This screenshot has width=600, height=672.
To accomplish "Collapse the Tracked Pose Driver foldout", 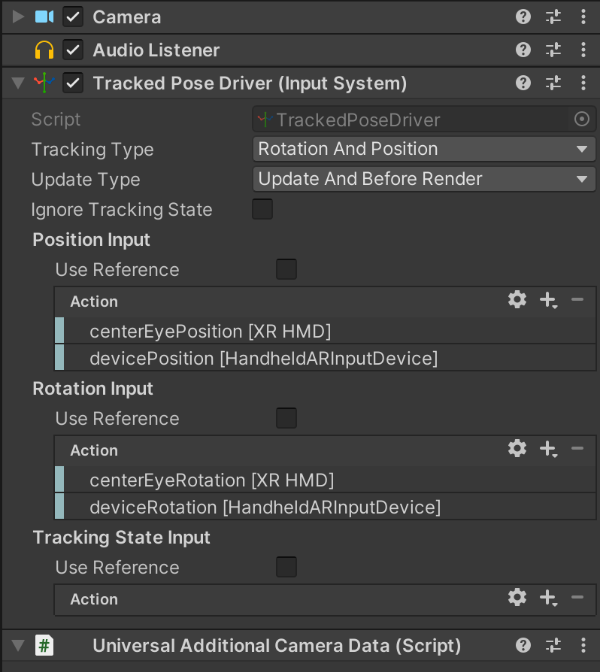I will pyautogui.click(x=18, y=83).
